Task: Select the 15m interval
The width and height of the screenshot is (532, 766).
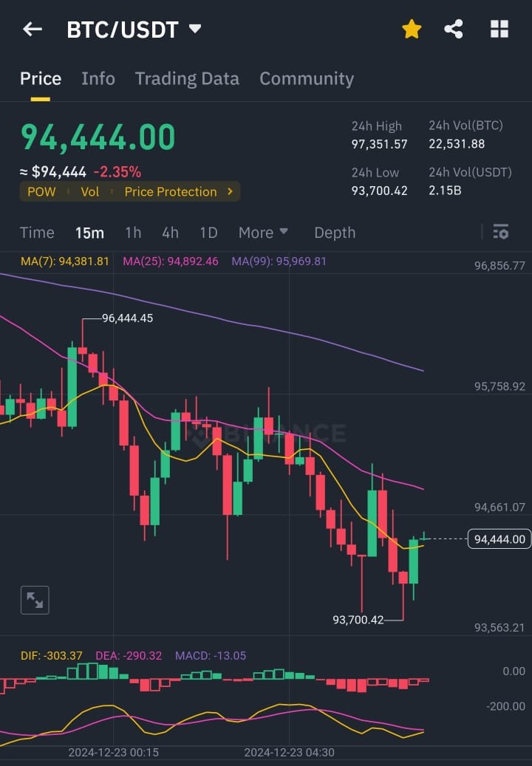Action: click(89, 233)
